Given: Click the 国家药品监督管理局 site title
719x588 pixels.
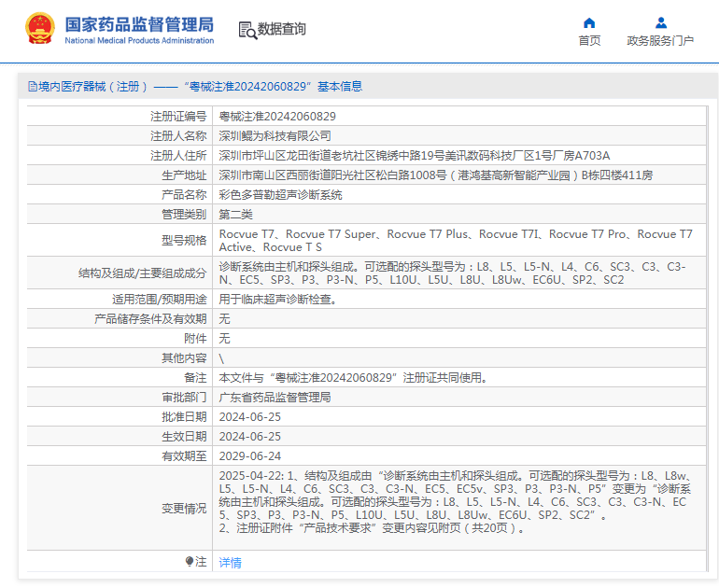Looking at the screenshot, I should [139, 23].
